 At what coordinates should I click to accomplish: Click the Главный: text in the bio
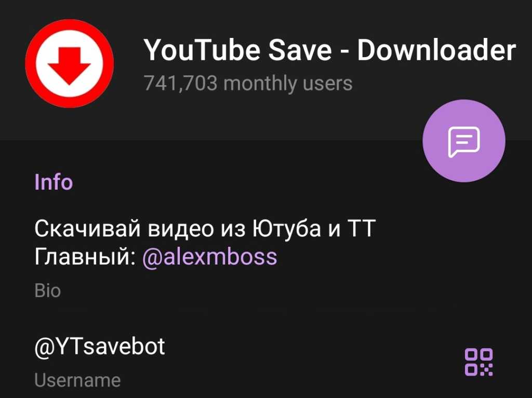(x=86, y=257)
